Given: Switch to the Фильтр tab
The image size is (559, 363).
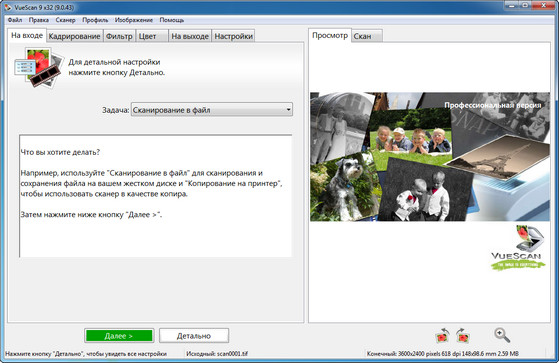Looking at the screenshot, I should tap(119, 36).
